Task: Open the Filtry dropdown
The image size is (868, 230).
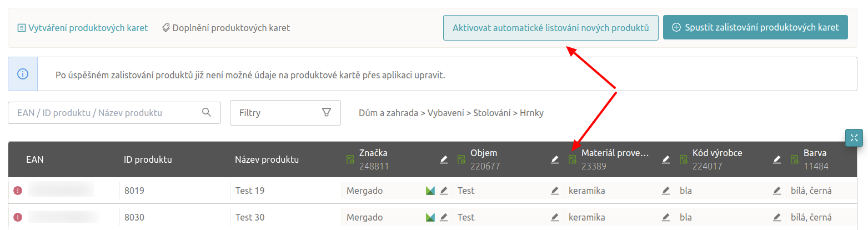Action: point(285,113)
